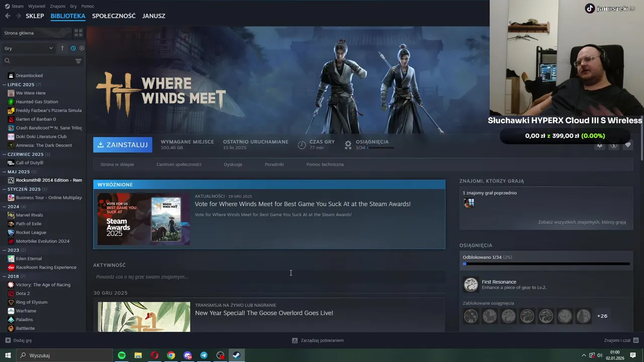644x362 pixels.
Task: Open Spotify from the taskbar
Action: click(x=122, y=355)
